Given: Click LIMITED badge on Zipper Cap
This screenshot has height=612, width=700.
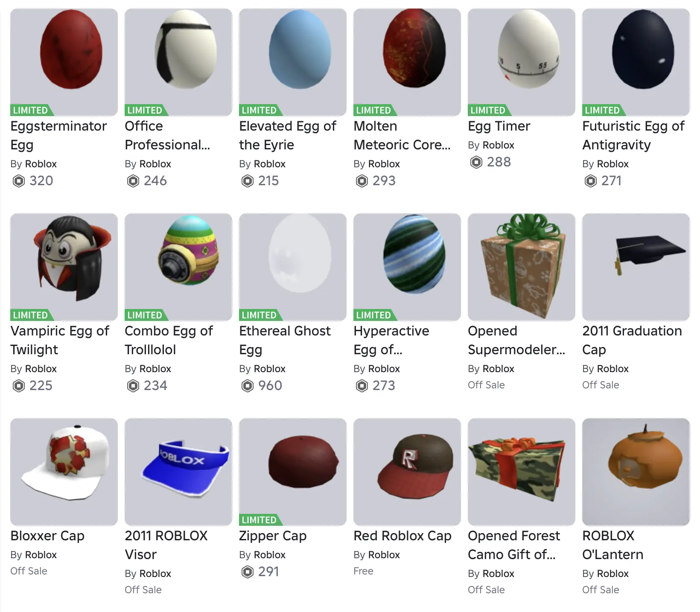Looking at the screenshot, I should coord(260,520).
